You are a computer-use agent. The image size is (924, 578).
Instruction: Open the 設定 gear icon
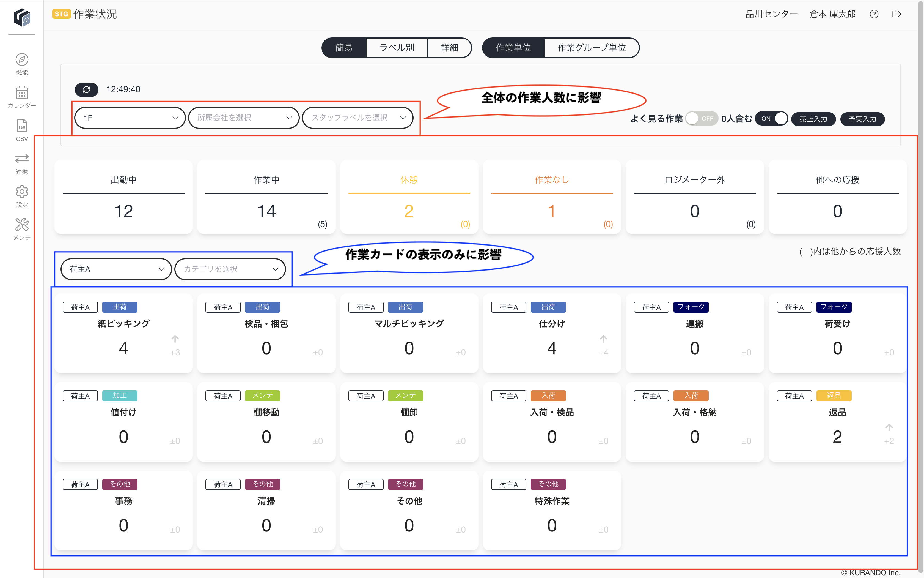(22, 192)
